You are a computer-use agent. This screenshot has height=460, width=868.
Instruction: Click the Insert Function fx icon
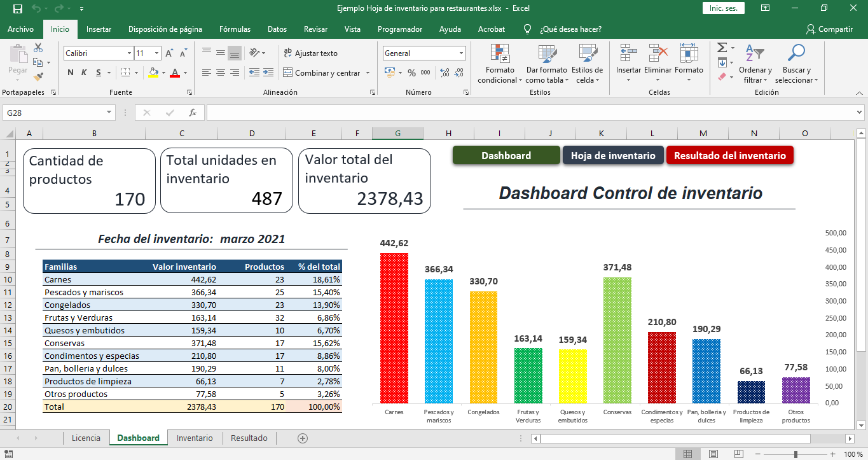tap(192, 113)
